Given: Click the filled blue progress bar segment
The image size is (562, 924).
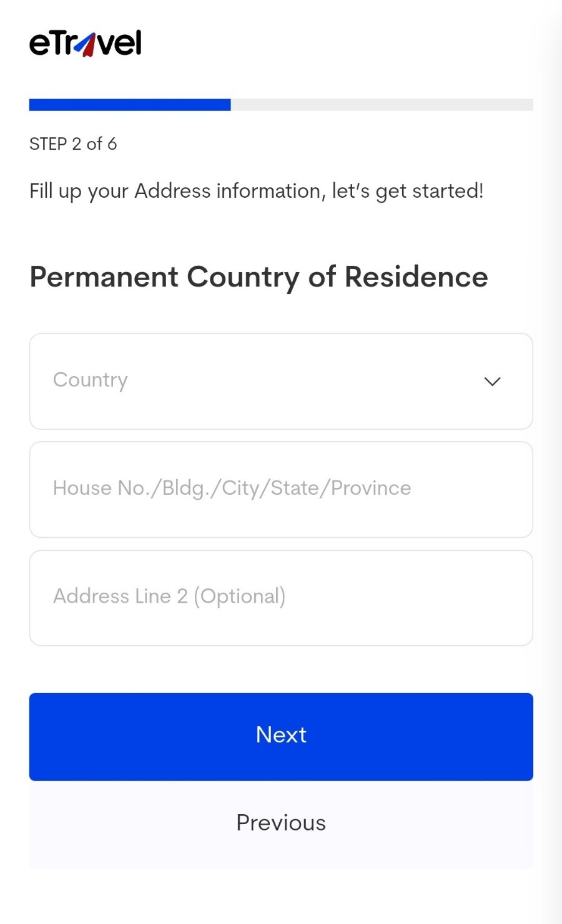Looking at the screenshot, I should pyautogui.click(x=130, y=105).
